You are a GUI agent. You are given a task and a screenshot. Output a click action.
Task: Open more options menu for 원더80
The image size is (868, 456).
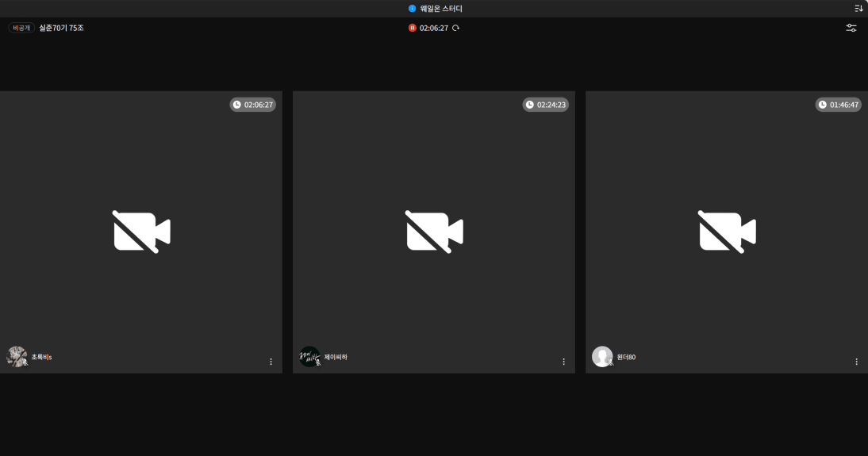(x=856, y=362)
